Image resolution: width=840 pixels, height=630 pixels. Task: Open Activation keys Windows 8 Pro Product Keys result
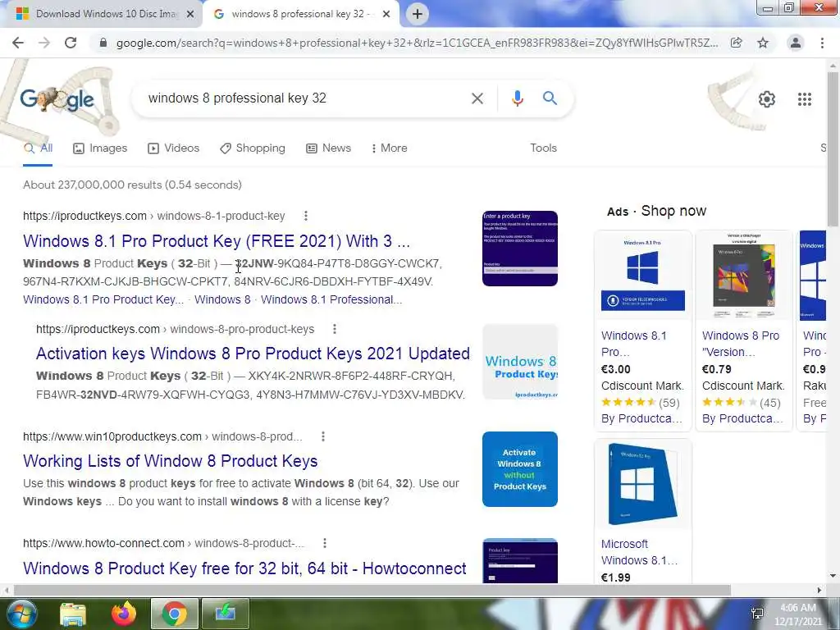(253, 354)
